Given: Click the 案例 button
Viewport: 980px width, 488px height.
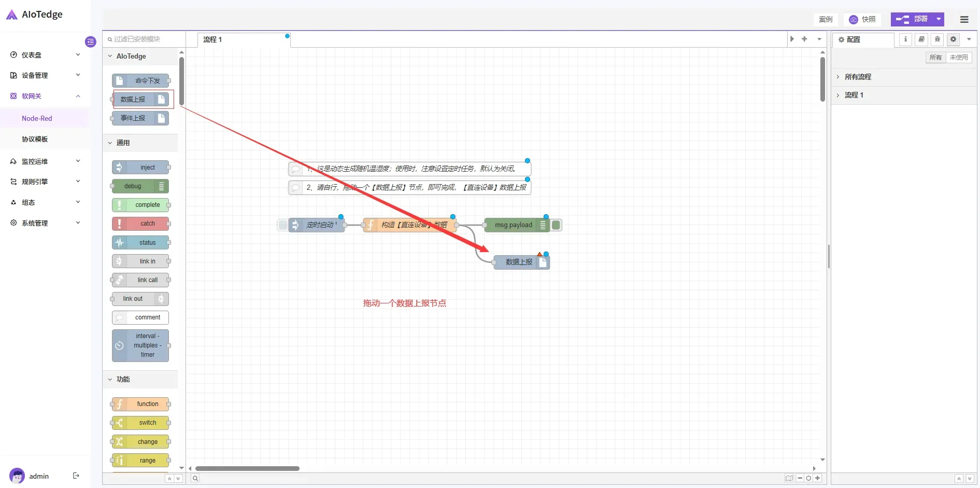Looking at the screenshot, I should tap(826, 20).
